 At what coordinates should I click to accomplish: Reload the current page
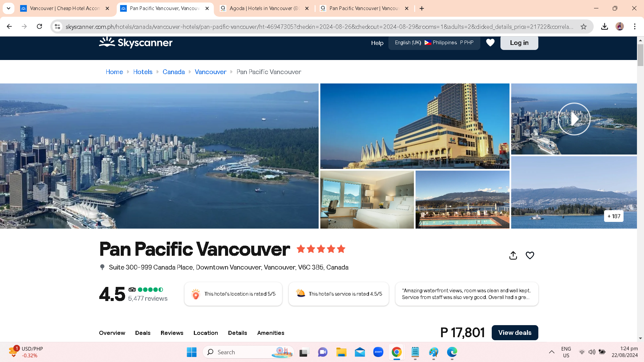(x=39, y=26)
